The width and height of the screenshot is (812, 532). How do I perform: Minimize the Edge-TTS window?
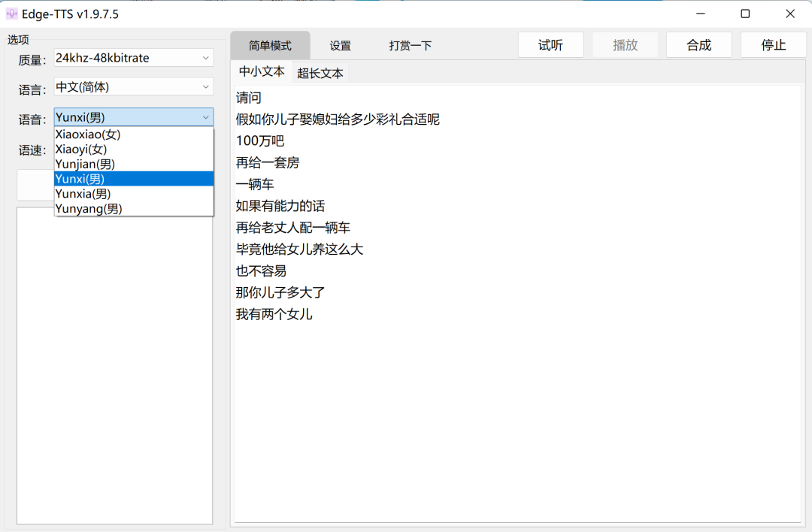701,14
